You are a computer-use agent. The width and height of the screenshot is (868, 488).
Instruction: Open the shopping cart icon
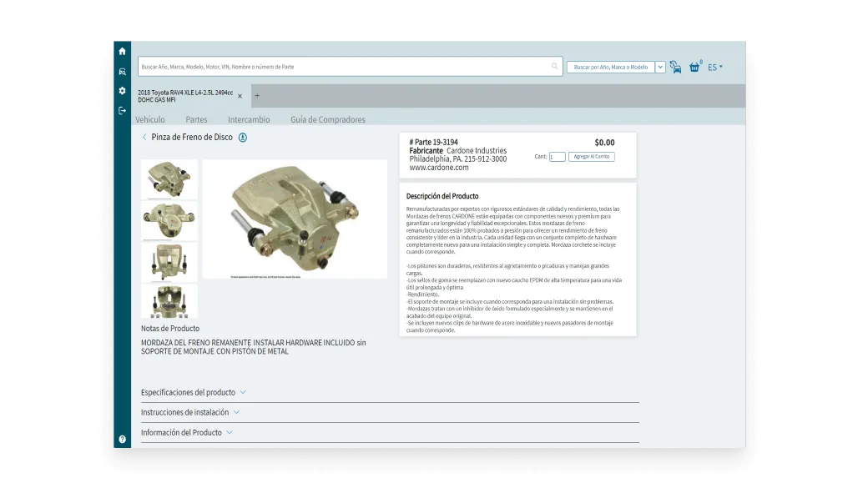(694, 66)
